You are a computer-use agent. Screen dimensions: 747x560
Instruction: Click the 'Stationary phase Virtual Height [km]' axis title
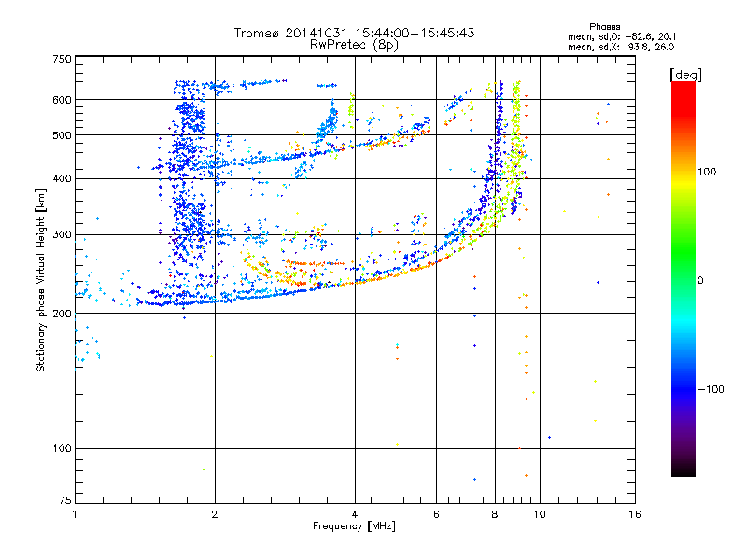[x=40, y=280]
